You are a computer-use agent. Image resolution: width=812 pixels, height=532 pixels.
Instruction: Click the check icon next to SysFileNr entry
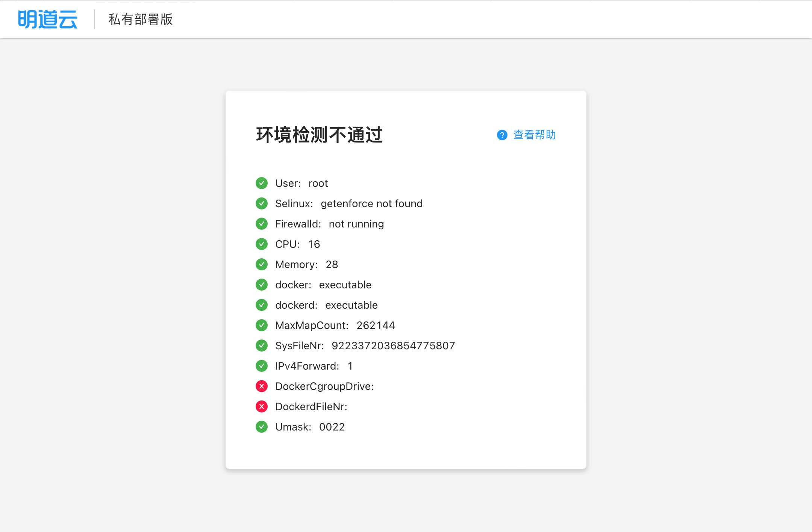pos(262,346)
